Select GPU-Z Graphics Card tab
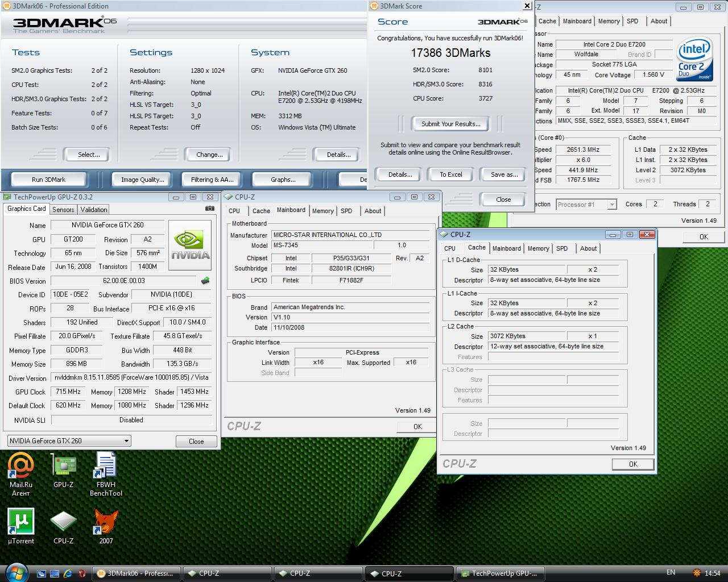Viewport: 728px width, 582px height. tap(27, 209)
